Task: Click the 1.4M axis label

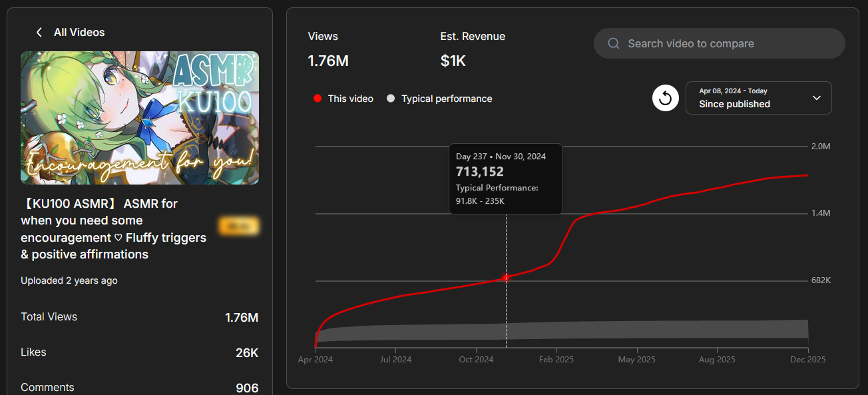Action: point(821,213)
